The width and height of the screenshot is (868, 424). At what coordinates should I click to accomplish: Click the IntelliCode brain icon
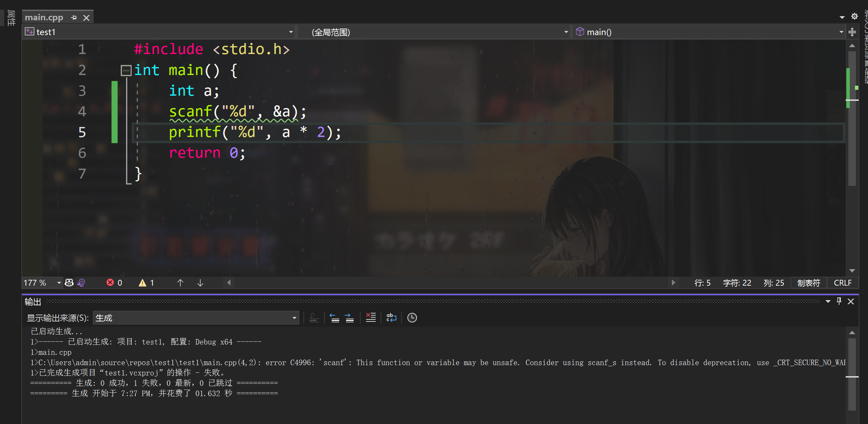pos(82,283)
